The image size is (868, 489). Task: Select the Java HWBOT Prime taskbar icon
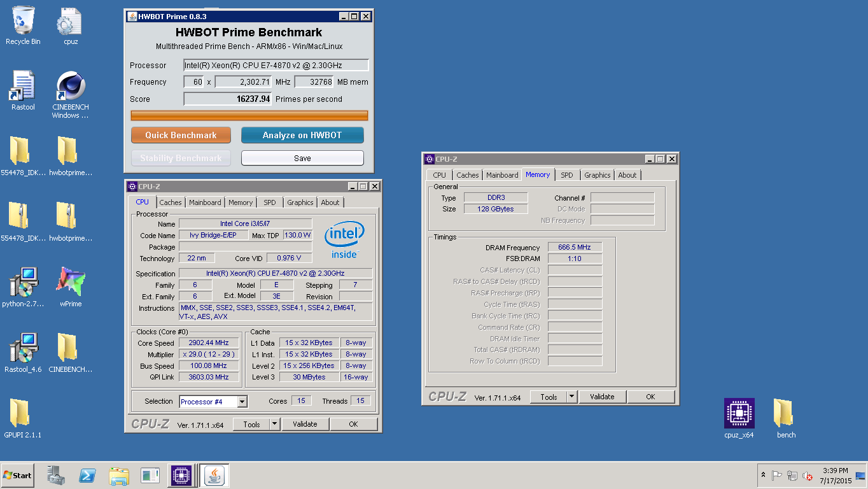[216, 476]
